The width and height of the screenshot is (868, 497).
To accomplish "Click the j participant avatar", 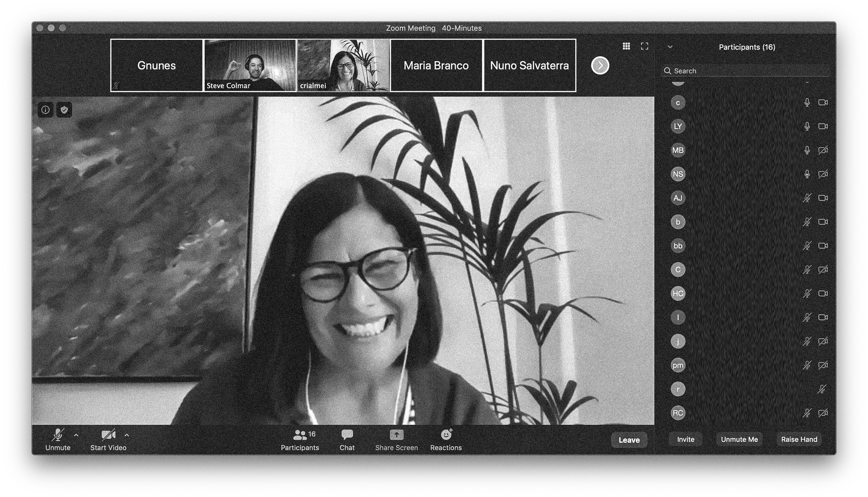I will click(x=678, y=341).
